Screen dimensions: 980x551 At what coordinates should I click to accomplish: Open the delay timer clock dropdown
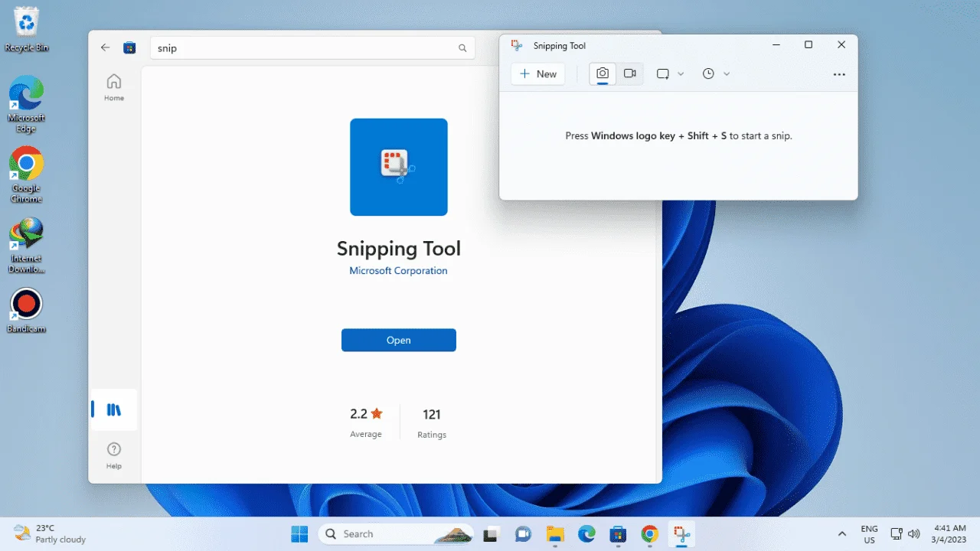(x=716, y=73)
